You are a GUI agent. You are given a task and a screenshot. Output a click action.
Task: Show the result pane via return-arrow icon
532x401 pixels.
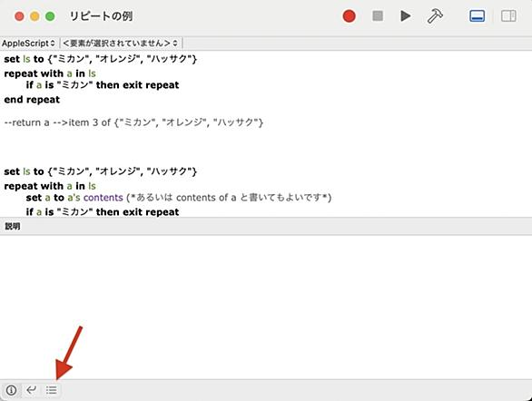pyautogui.click(x=31, y=390)
